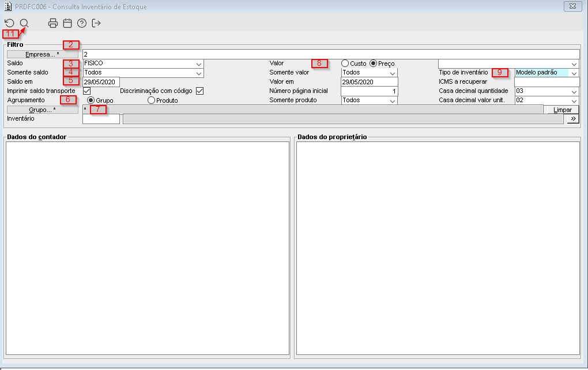Click the 'Filtro' group title
The image size is (588, 370).
point(15,44)
